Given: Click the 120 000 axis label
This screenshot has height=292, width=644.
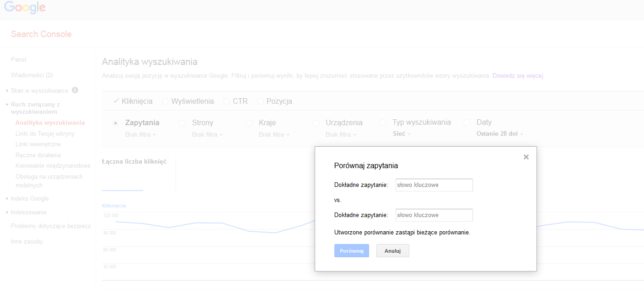Looking at the screenshot, I should tap(110, 216).
